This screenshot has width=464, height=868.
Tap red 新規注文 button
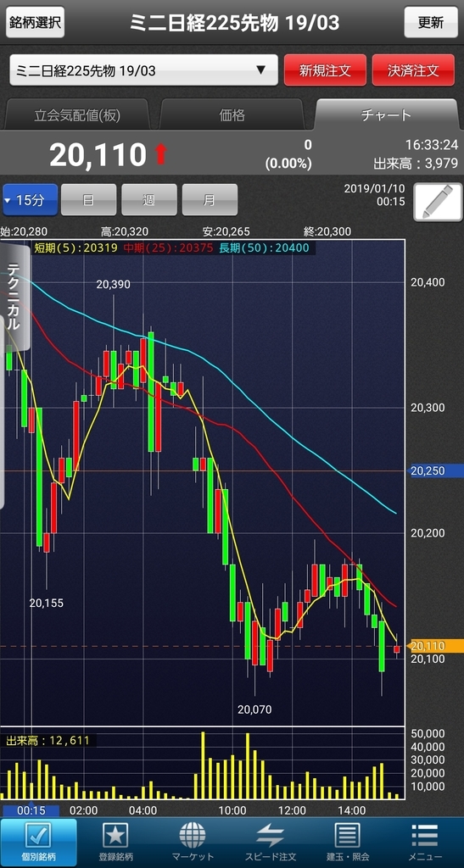pyautogui.click(x=325, y=70)
